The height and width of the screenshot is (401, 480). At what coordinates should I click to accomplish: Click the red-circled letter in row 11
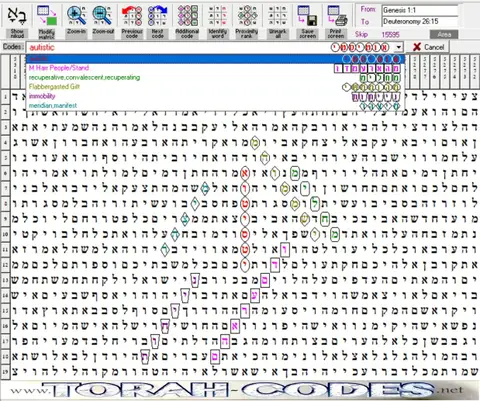[x=245, y=249]
